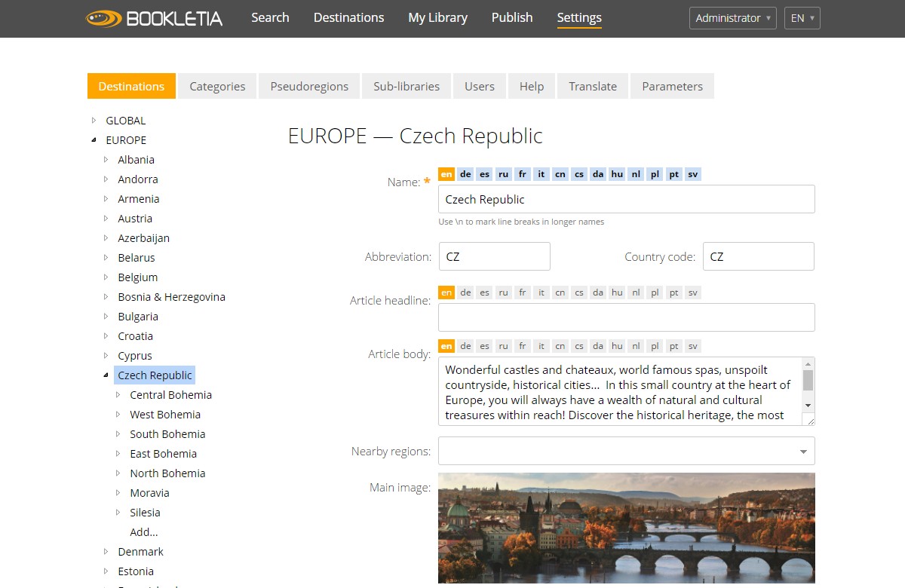Open the Administrator user dropdown

pos(733,18)
